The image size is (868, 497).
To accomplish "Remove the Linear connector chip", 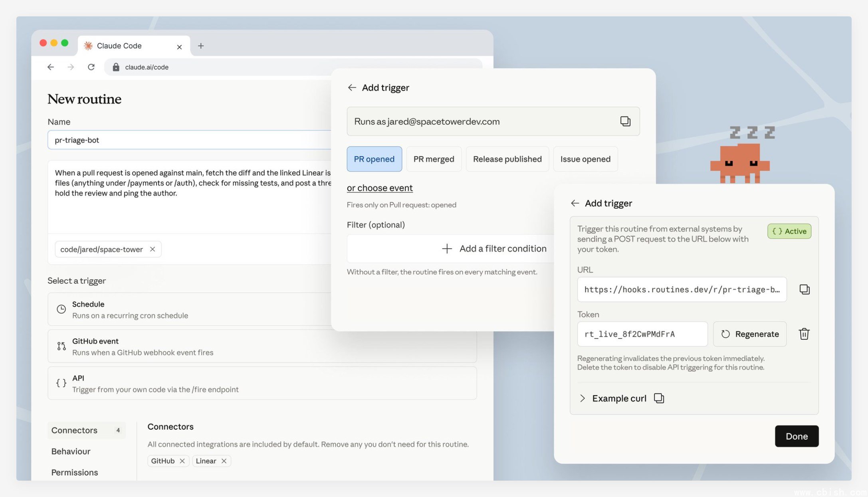I will 224,461.
